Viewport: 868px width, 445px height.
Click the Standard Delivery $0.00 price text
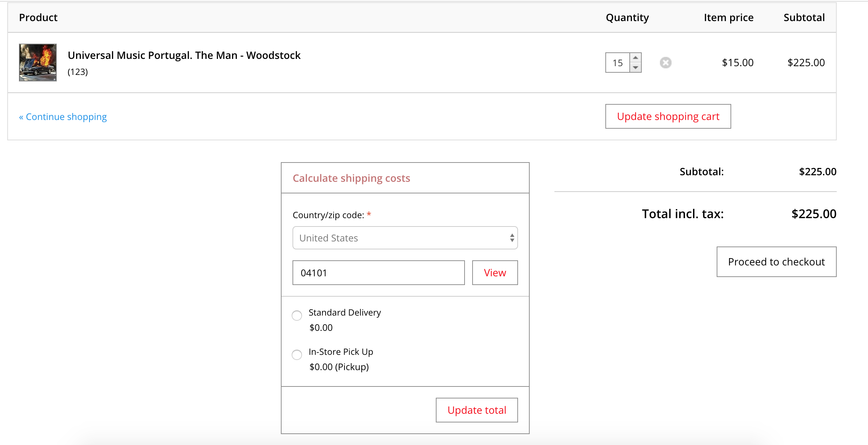click(321, 328)
